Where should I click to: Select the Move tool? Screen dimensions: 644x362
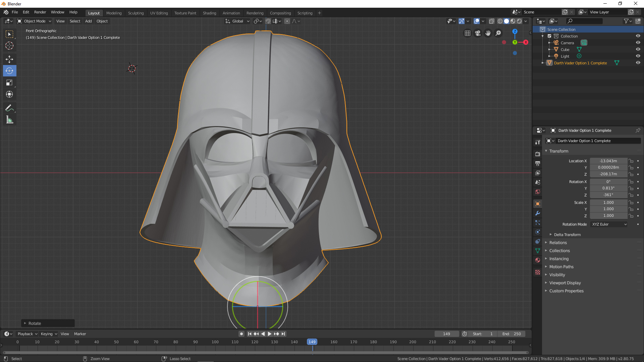click(9, 59)
